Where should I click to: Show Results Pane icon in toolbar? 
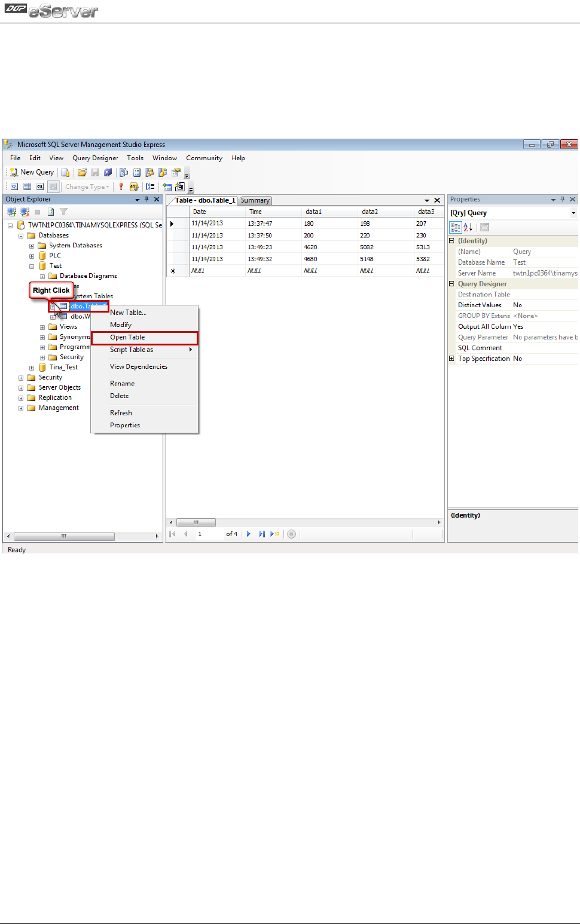click(x=53, y=186)
